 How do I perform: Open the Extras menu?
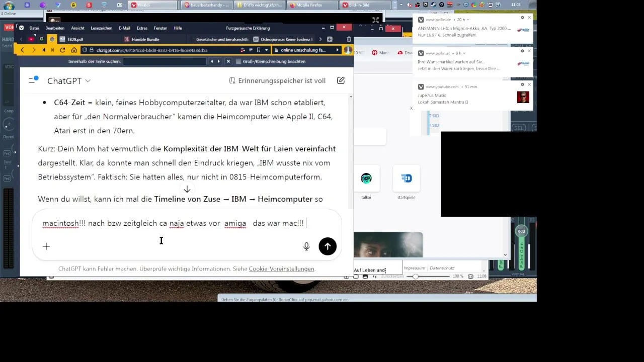(142, 28)
